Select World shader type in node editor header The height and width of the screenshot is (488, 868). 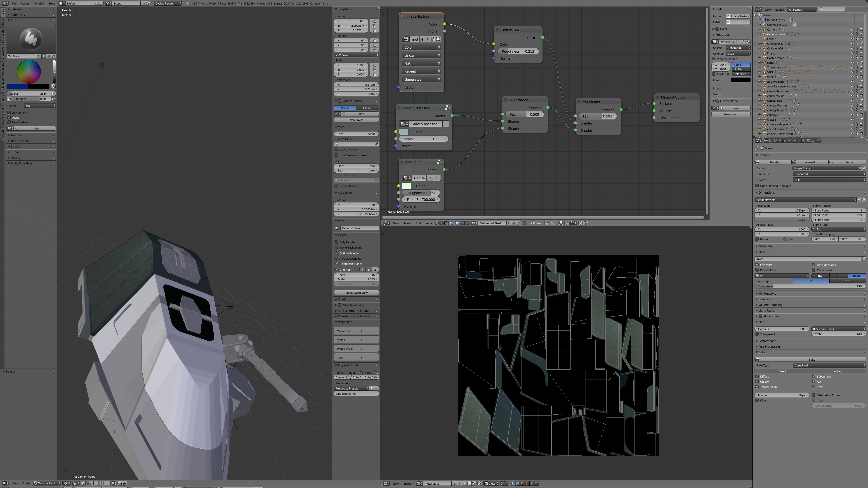pyautogui.click(x=462, y=223)
